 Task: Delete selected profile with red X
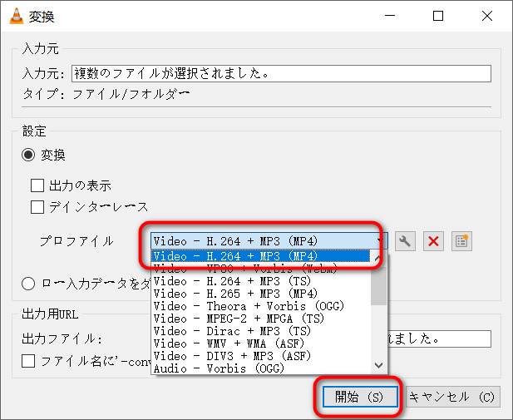pos(433,241)
